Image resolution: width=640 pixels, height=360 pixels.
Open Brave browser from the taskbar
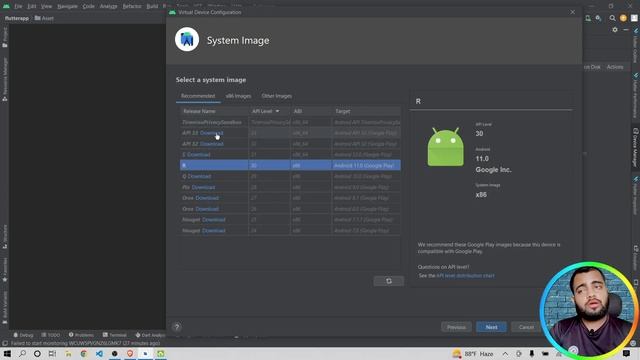(130, 353)
